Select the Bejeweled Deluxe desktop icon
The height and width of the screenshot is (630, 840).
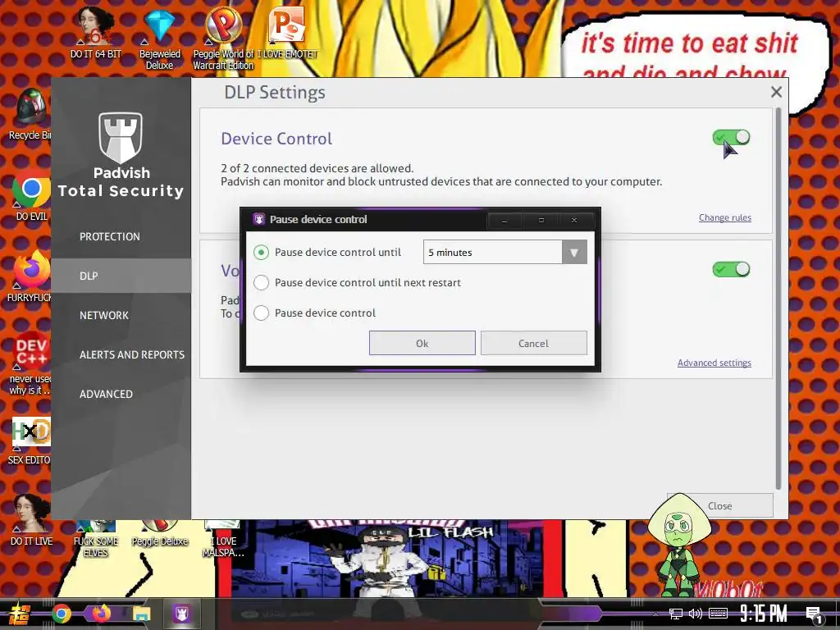(160, 40)
